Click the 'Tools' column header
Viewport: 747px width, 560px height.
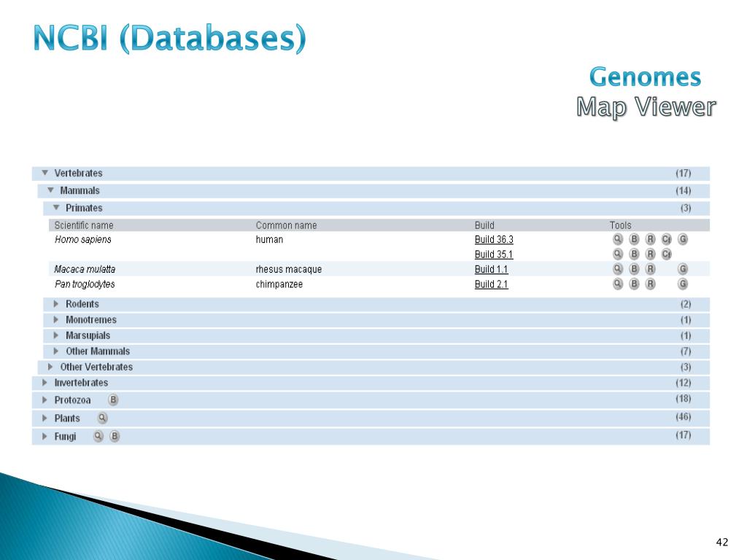620,225
